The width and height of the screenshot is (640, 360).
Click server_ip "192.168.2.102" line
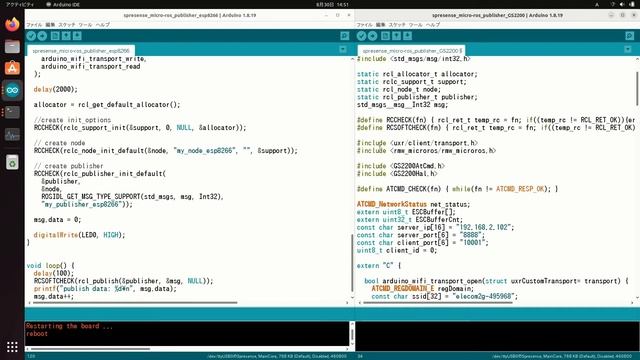coord(436,227)
